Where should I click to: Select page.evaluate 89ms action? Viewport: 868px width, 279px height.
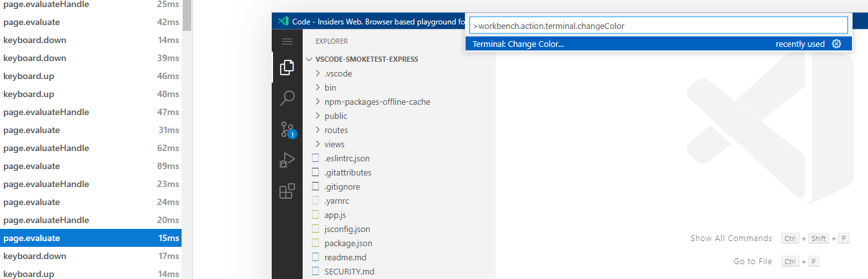coord(91,166)
